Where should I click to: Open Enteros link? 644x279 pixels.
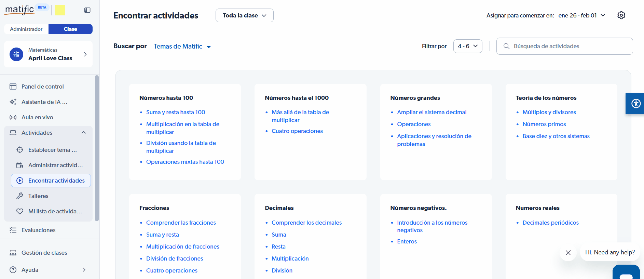coord(407,241)
